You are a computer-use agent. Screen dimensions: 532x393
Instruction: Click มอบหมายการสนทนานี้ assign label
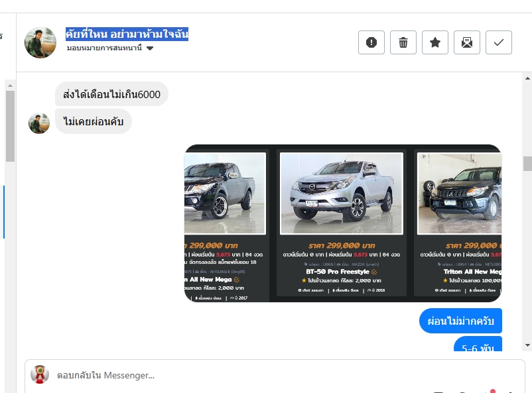tap(104, 48)
